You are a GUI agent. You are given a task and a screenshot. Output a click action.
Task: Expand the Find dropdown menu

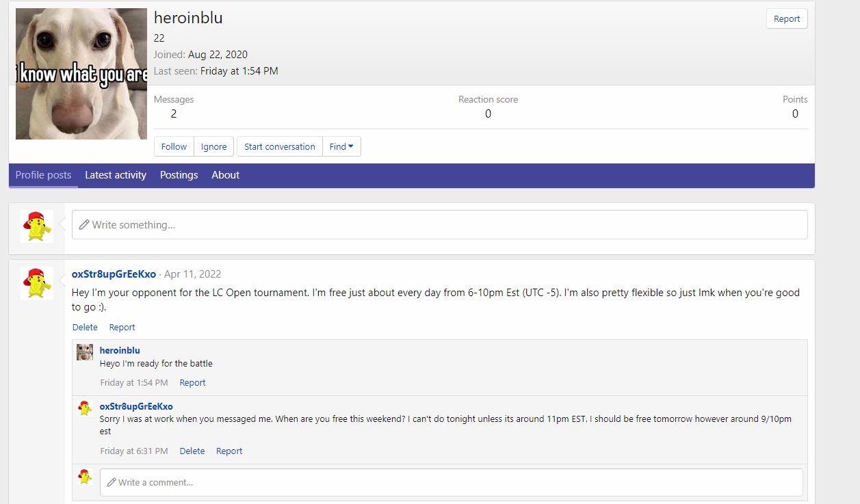tap(341, 146)
